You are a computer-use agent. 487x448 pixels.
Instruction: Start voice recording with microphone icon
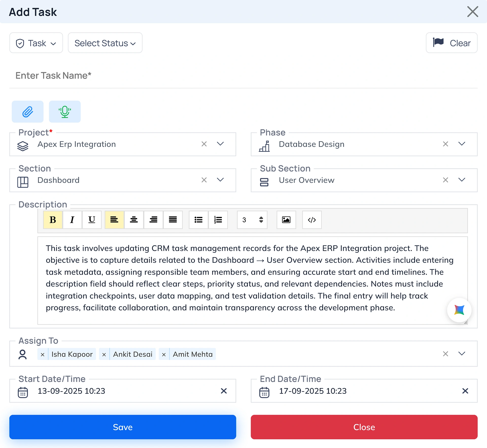(65, 112)
